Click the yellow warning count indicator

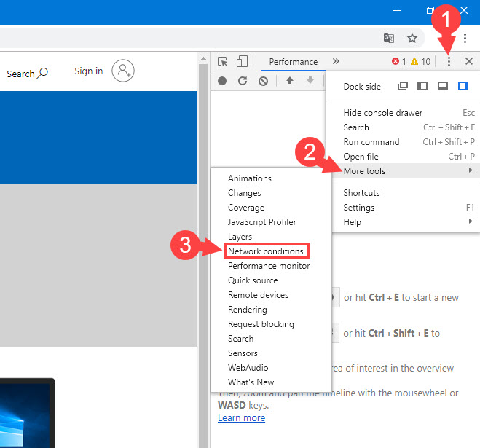point(420,61)
